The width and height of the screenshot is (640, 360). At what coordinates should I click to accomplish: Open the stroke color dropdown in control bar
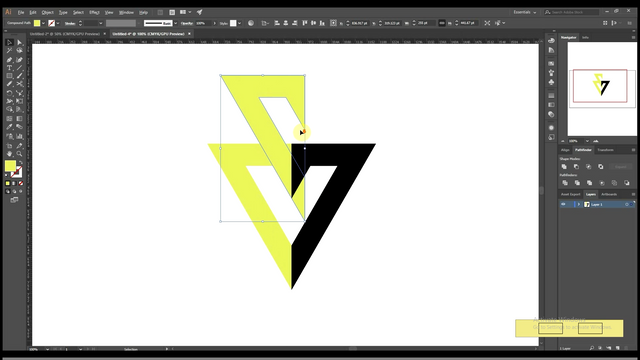pos(58,23)
